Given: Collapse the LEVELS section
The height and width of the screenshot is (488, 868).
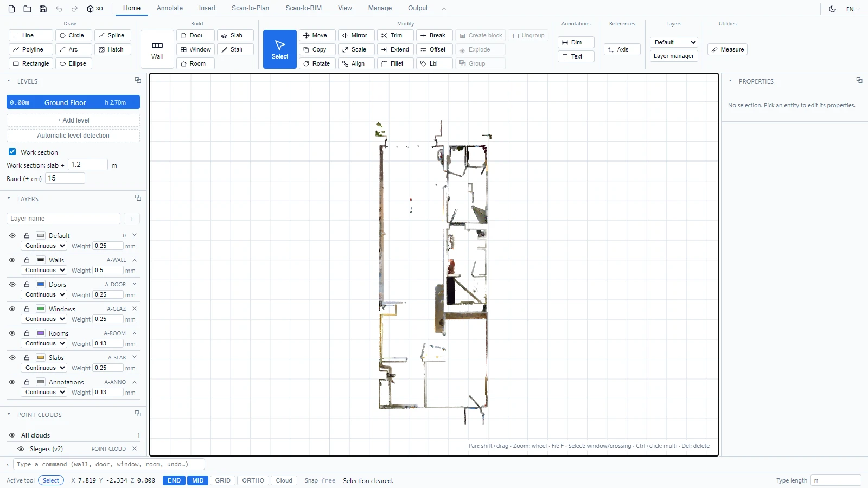Looking at the screenshot, I should pos(9,81).
